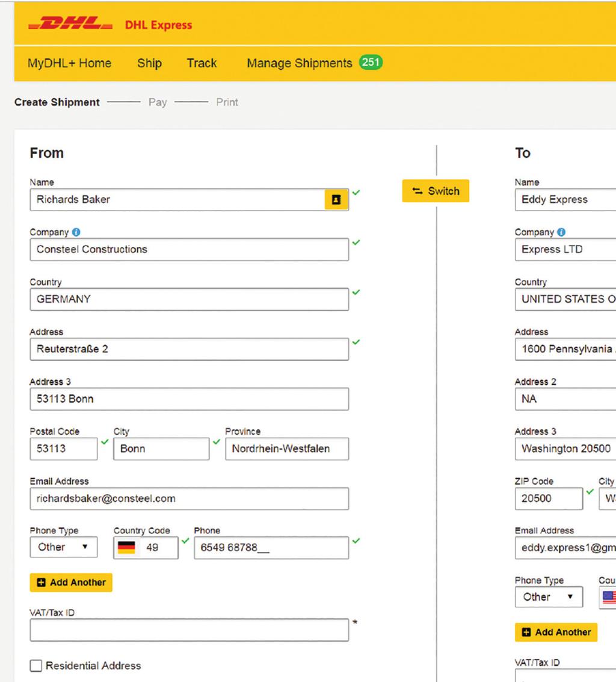Click the Reuterstraße 2 address field
The width and height of the screenshot is (616, 682).
pyautogui.click(x=189, y=349)
